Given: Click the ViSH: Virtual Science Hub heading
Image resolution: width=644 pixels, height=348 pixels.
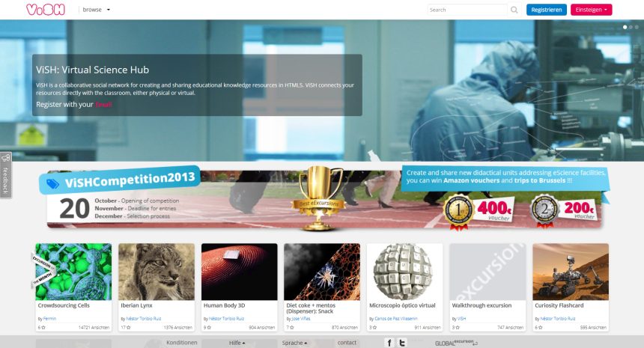Looking at the screenshot, I should coord(92,70).
